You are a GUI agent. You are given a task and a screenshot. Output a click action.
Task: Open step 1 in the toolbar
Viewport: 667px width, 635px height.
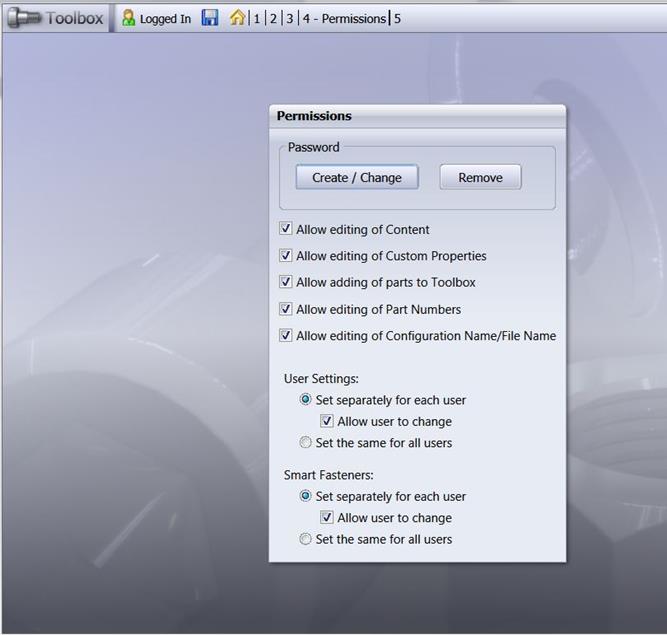(x=257, y=18)
